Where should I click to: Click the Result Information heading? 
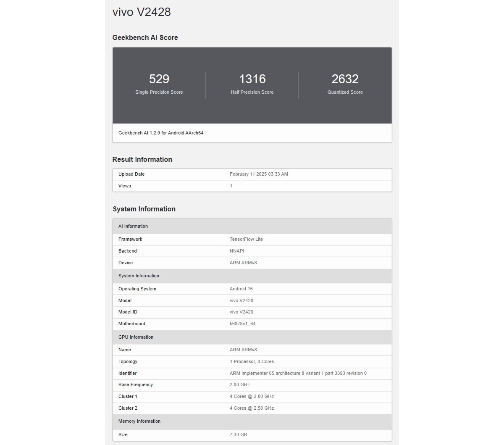142,159
